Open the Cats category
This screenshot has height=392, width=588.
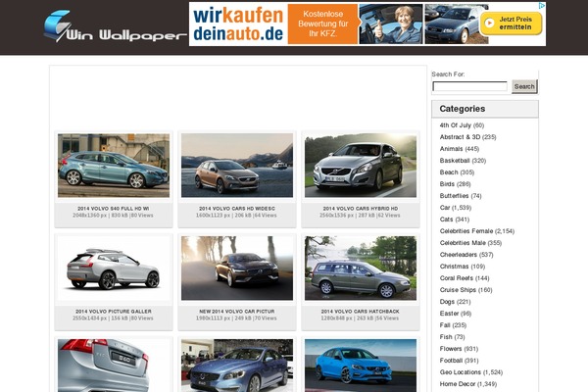[446, 220]
